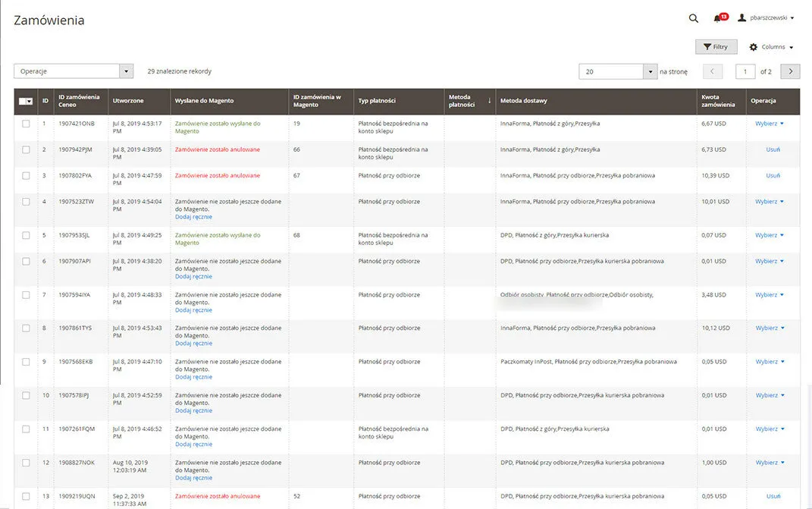Click Dodaj ręcznie for order 1907594IYA
Viewport: 812px width, 509px height.
tap(193, 310)
